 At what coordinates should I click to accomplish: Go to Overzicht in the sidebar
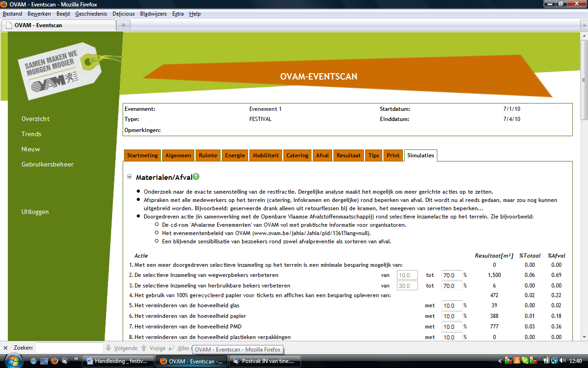(35, 119)
